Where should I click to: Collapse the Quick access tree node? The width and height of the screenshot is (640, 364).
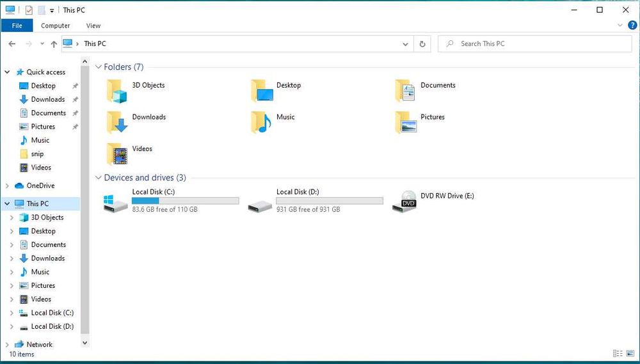pyautogui.click(x=7, y=72)
